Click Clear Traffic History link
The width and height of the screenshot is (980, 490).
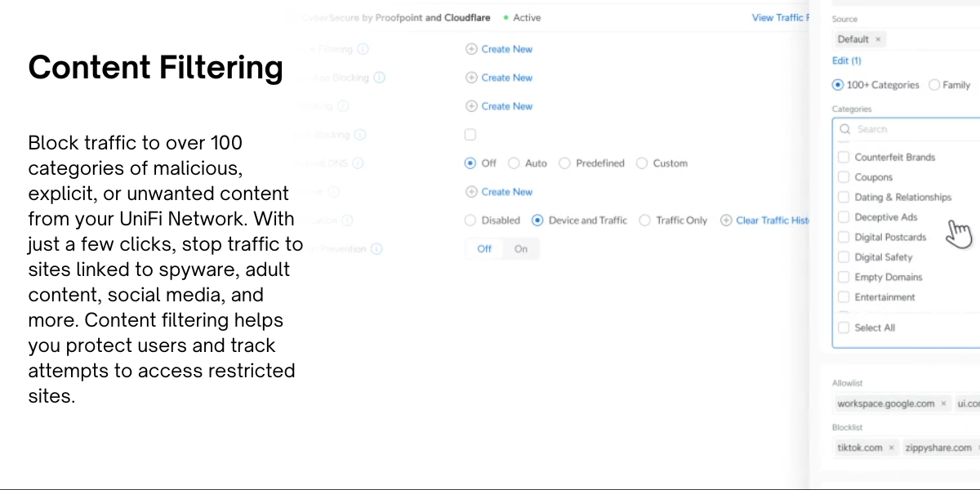coord(764,220)
